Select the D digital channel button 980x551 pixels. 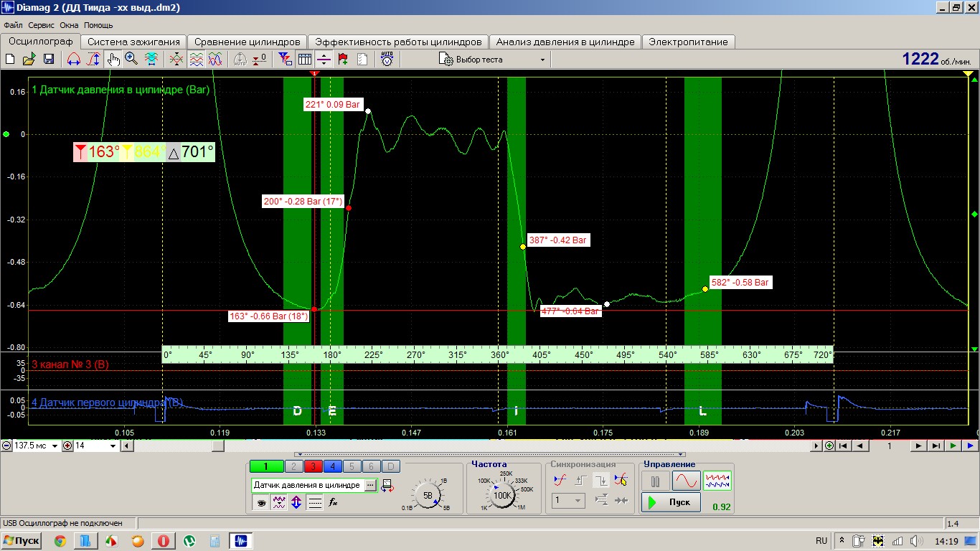pyautogui.click(x=390, y=467)
